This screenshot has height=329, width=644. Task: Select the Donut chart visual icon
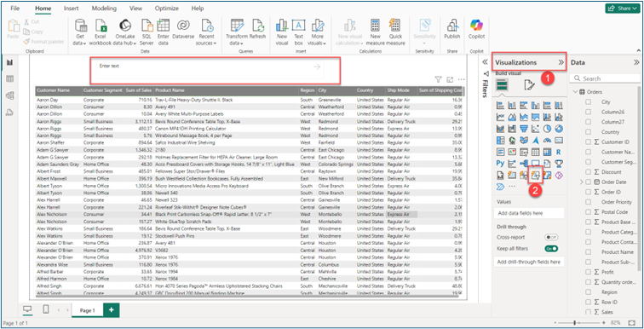pyautogui.click(x=558, y=129)
